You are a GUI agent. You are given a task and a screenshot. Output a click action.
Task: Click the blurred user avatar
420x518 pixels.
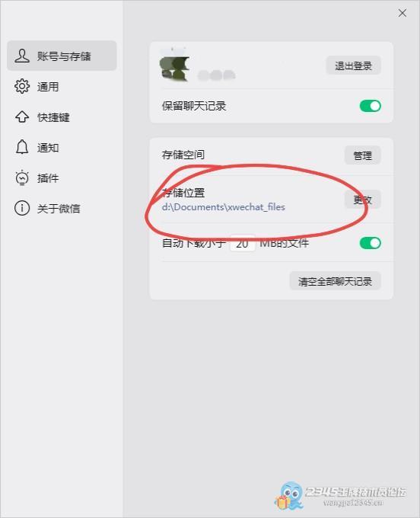point(175,68)
